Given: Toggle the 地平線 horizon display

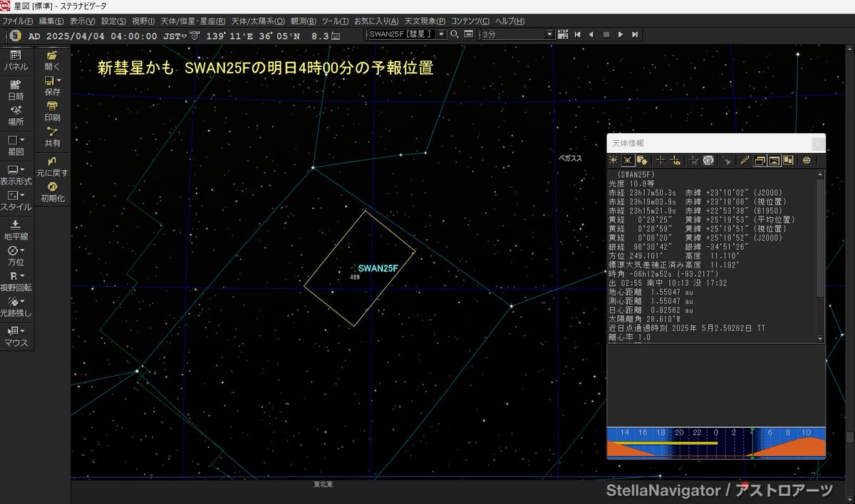Looking at the screenshot, I should pyautogui.click(x=16, y=229).
